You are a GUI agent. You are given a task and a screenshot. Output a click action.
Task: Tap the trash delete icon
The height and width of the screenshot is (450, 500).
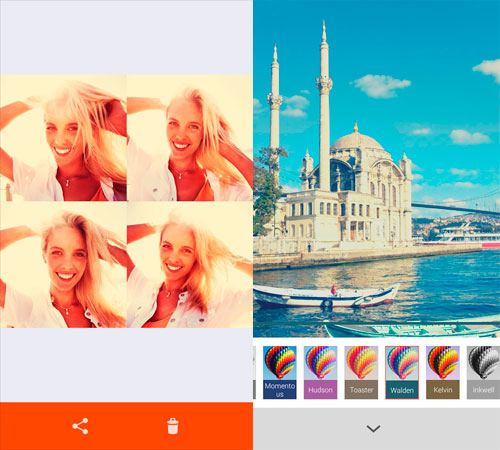point(173,426)
